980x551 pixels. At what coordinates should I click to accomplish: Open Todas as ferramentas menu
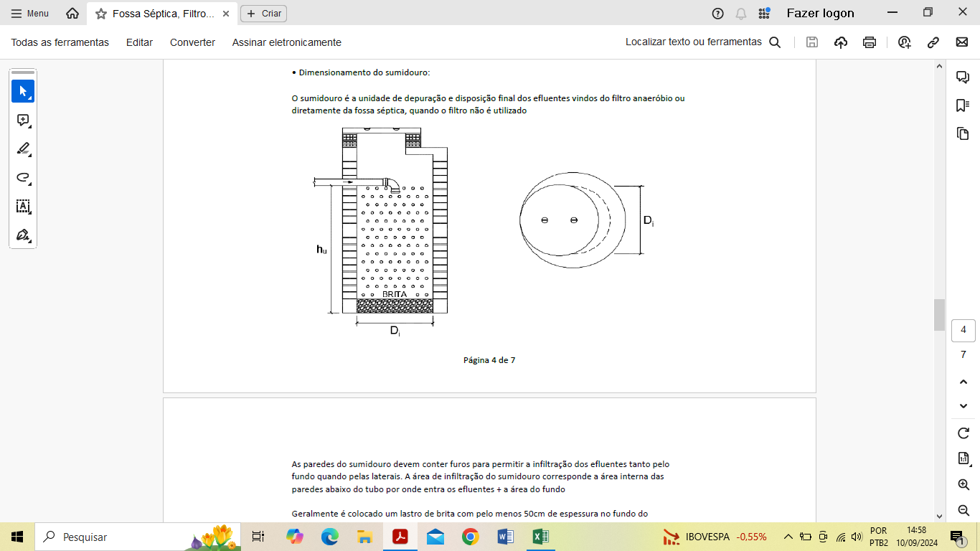tap(60, 42)
